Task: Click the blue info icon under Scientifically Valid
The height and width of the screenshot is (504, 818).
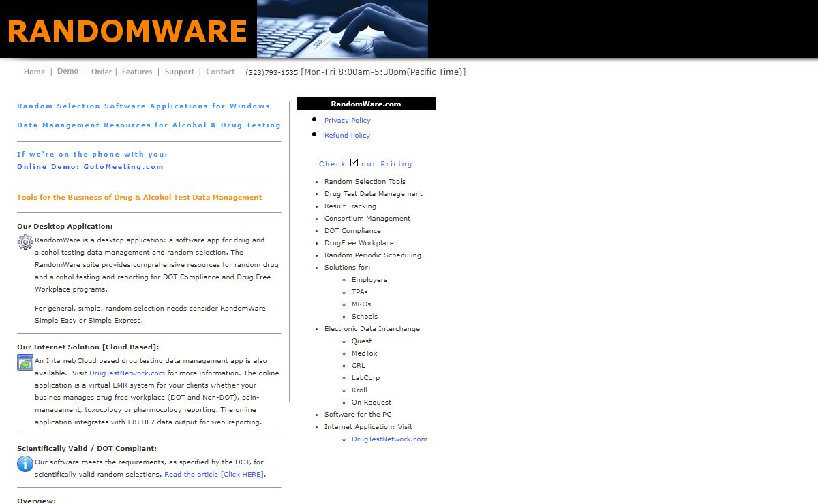Action: coord(25,464)
